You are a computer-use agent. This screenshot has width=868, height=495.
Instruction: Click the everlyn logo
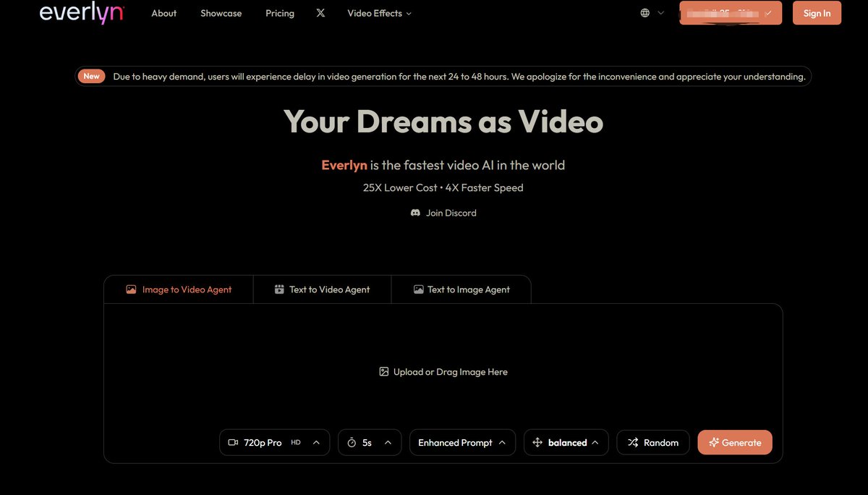(x=82, y=13)
